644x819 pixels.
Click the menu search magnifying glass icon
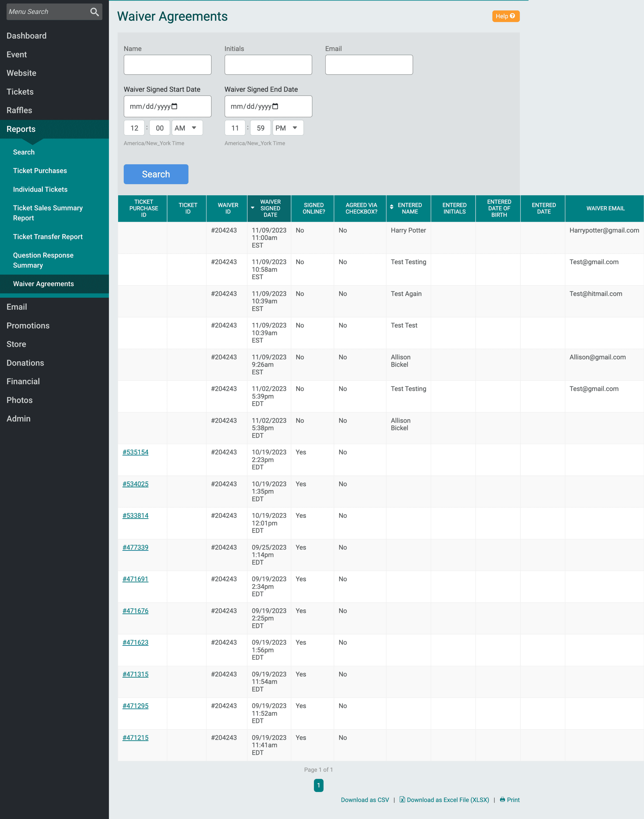(94, 12)
